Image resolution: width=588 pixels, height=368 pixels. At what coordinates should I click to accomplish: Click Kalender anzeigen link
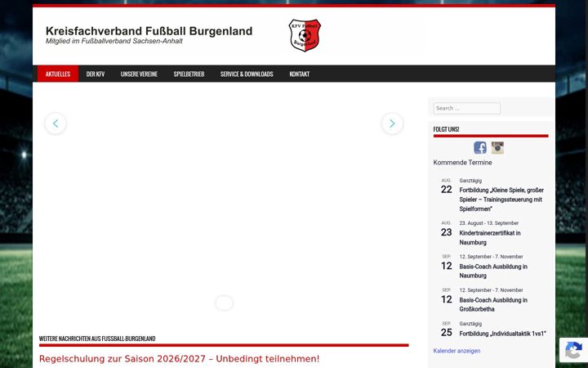[x=457, y=351]
